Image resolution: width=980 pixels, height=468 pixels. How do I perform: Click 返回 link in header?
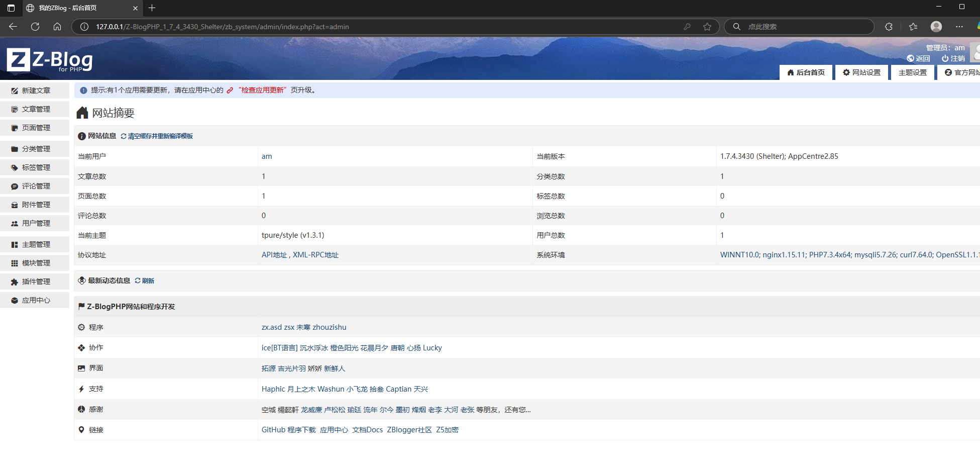(919, 58)
